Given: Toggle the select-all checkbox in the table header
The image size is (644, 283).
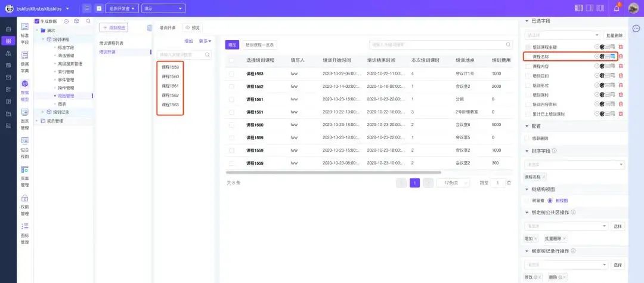Looking at the screenshot, I should tap(231, 60).
